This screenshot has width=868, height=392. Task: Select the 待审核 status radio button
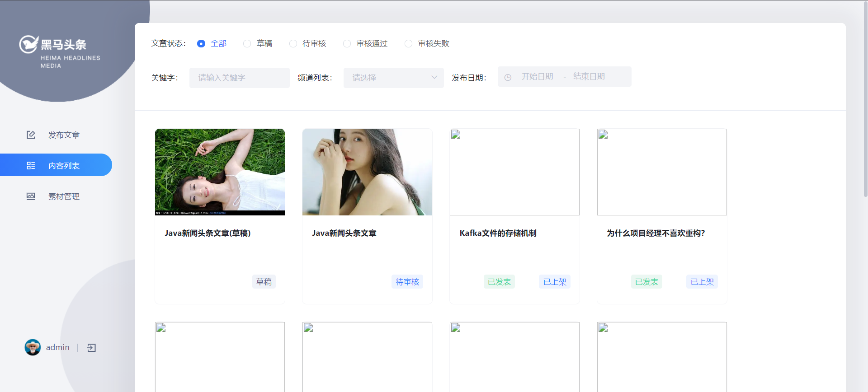click(293, 43)
